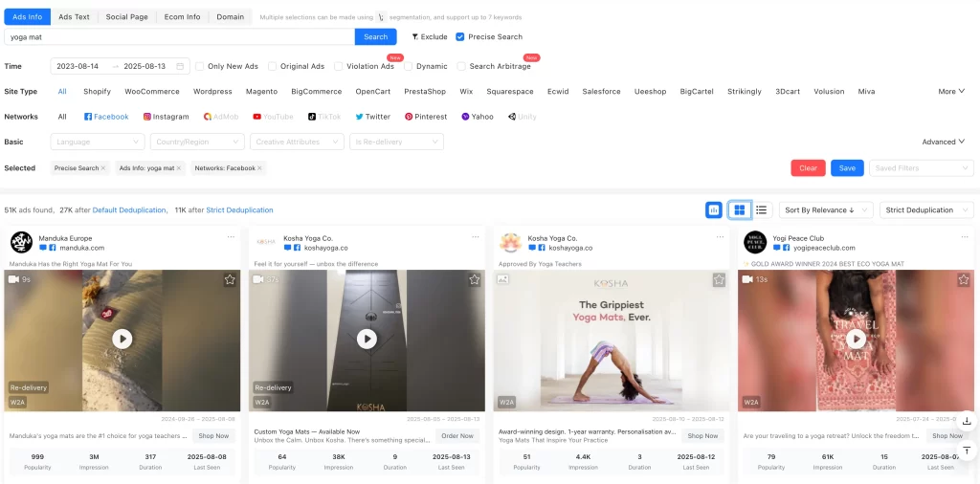Play the Yogi Peace Club travel mat video
The width and height of the screenshot is (980, 484).
tap(857, 340)
